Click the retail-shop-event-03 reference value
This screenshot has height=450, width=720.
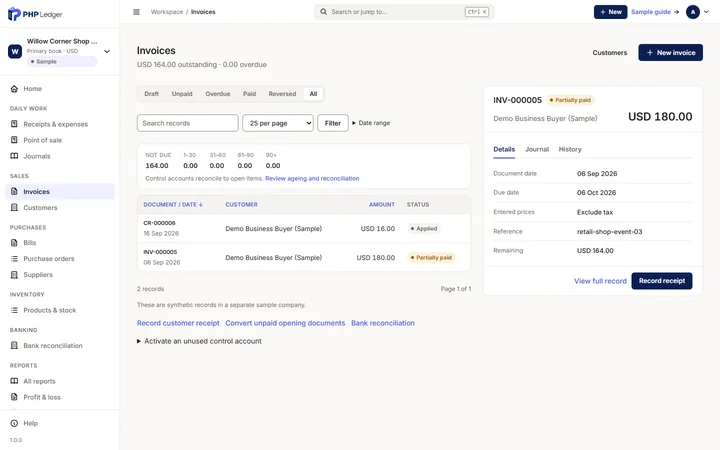(609, 231)
